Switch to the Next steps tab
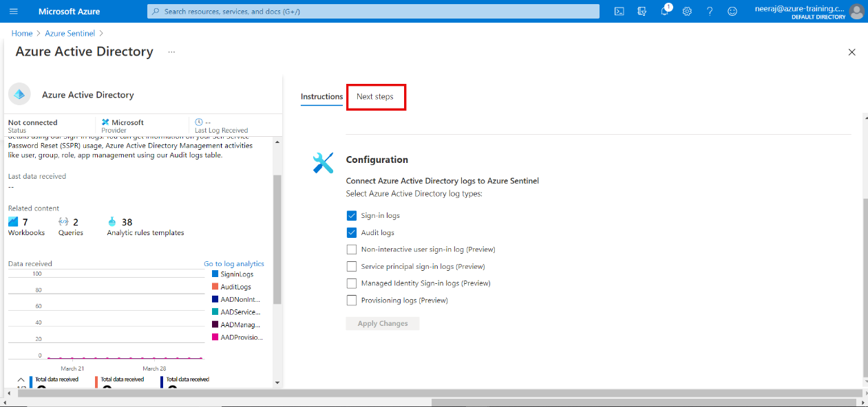The width and height of the screenshot is (868, 407). click(x=375, y=97)
